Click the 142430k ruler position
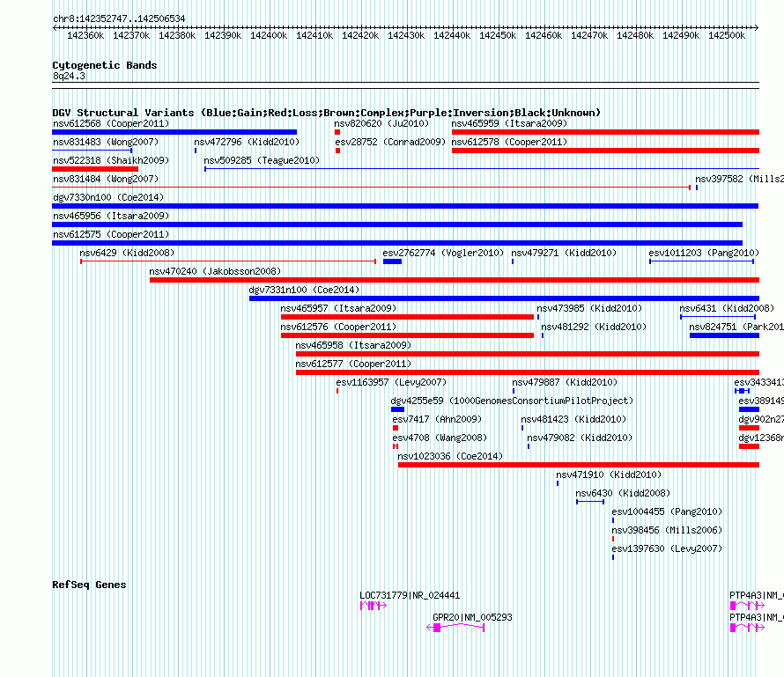The width and height of the screenshot is (784, 677). [406, 35]
